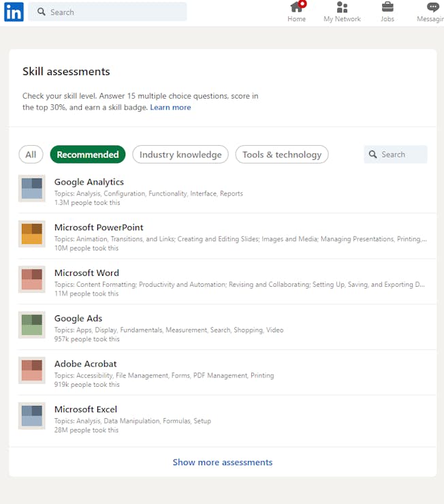This screenshot has width=444, height=504.
Task: Open the Microsoft PowerPoint assessment title
Action: coord(99,227)
